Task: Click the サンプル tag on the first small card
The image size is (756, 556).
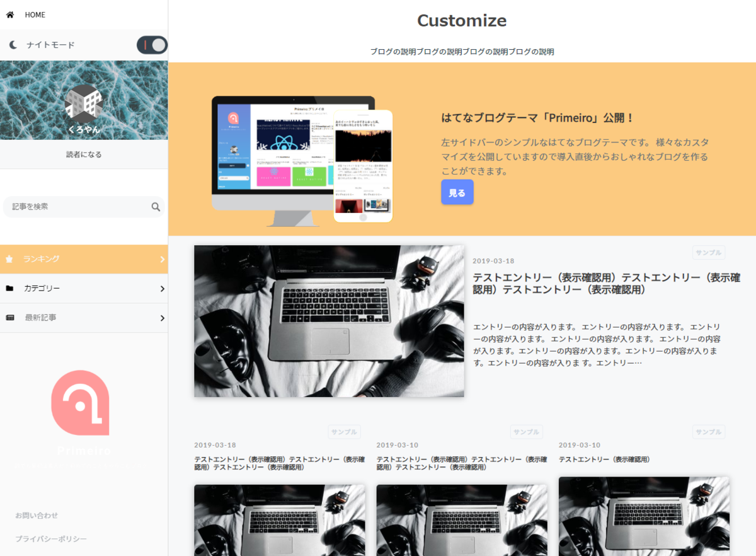Action: point(344,432)
